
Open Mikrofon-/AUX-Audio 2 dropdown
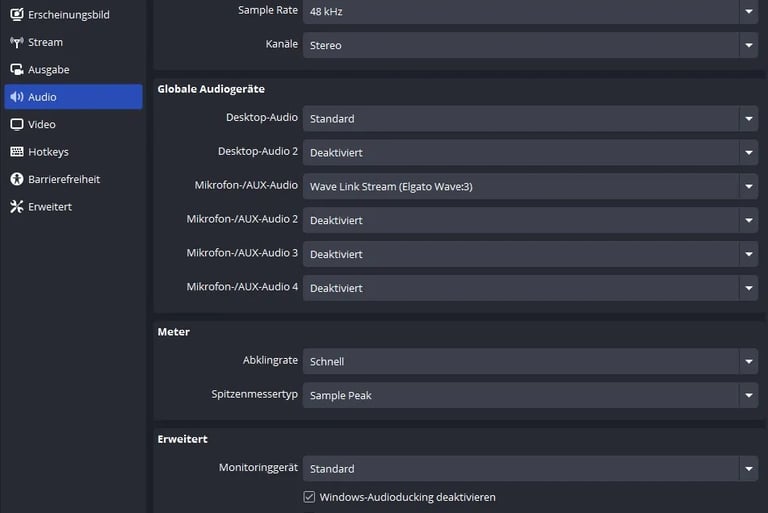click(530, 220)
